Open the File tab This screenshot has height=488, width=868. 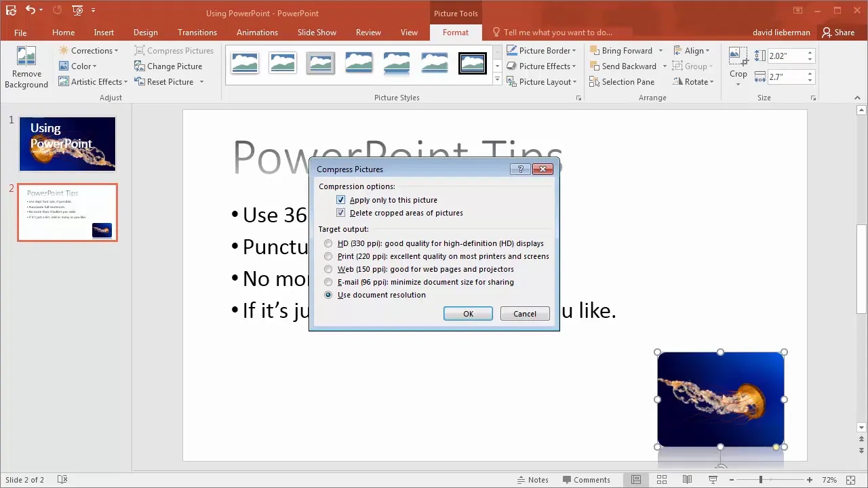pos(20,33)
